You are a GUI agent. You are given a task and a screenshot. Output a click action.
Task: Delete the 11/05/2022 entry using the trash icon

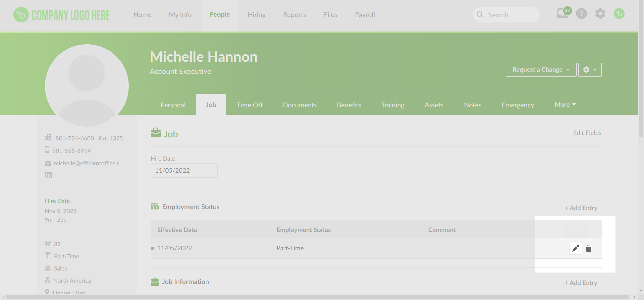coord(589,248)
